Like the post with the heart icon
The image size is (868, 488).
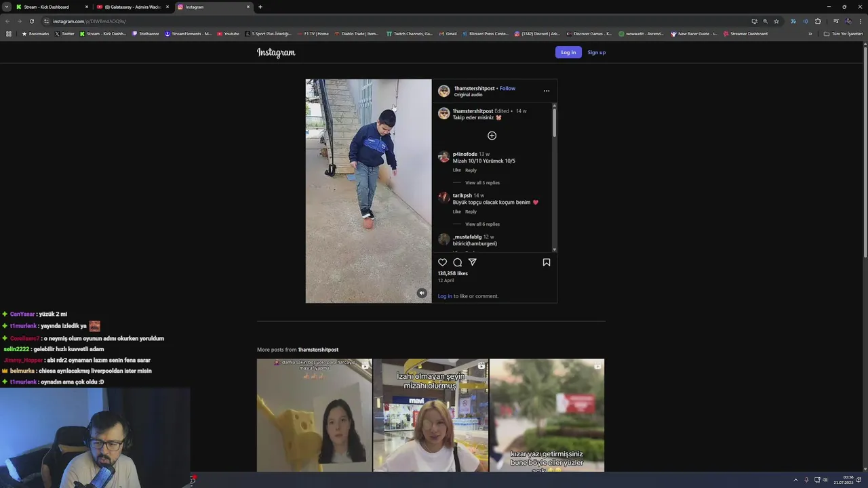click(443, 262)
